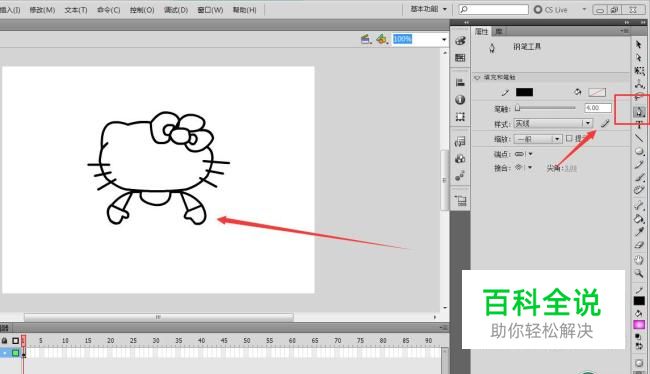Click frame 30 on the timeline ruler
Image resolution: width=650 pixels, height=374 pixels.
coord(156,340)
